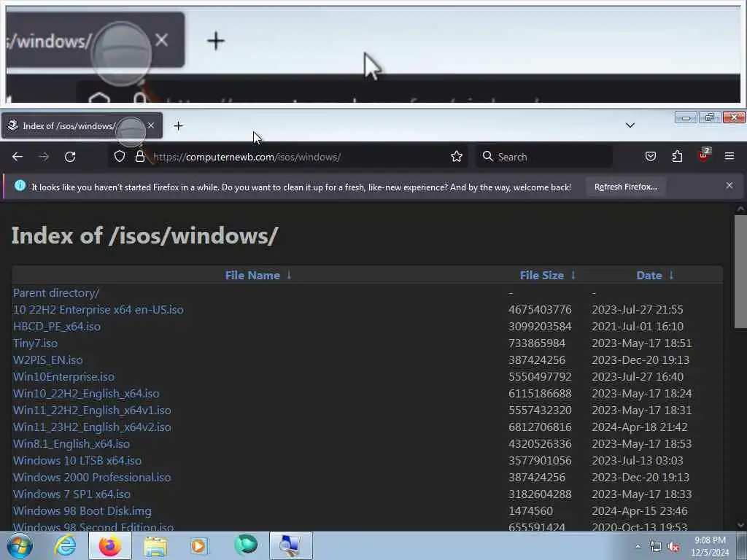Click the muted volume tray icon

click(673, 547)
